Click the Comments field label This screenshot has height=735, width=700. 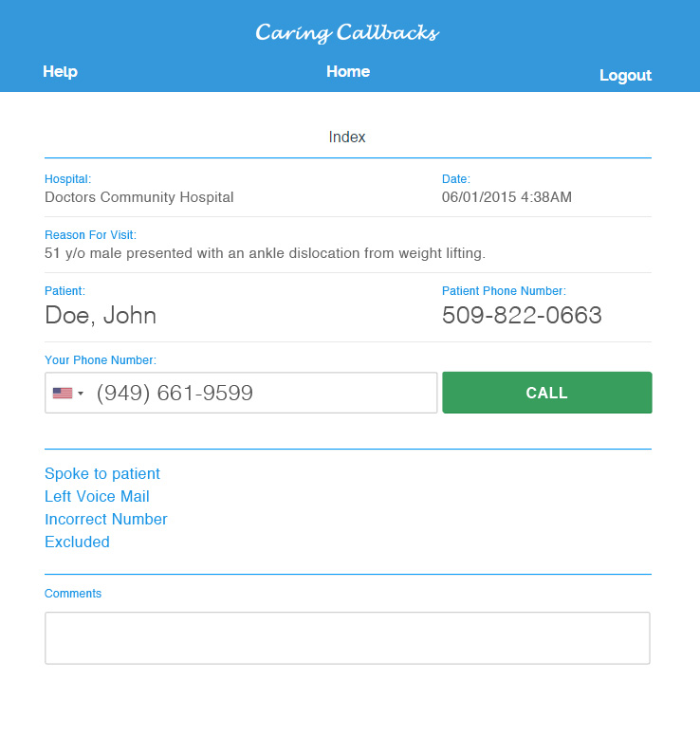pyautogui.click(x=73, y=594)
